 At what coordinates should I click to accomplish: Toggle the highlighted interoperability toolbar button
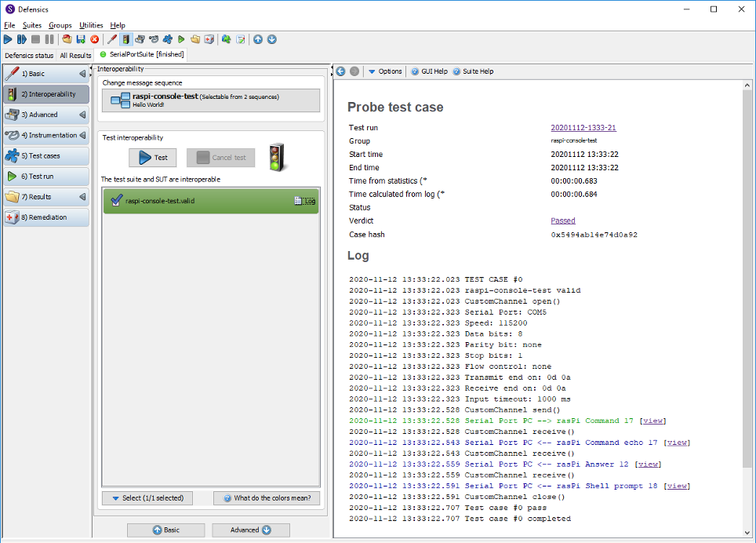[x=126, y=39]
